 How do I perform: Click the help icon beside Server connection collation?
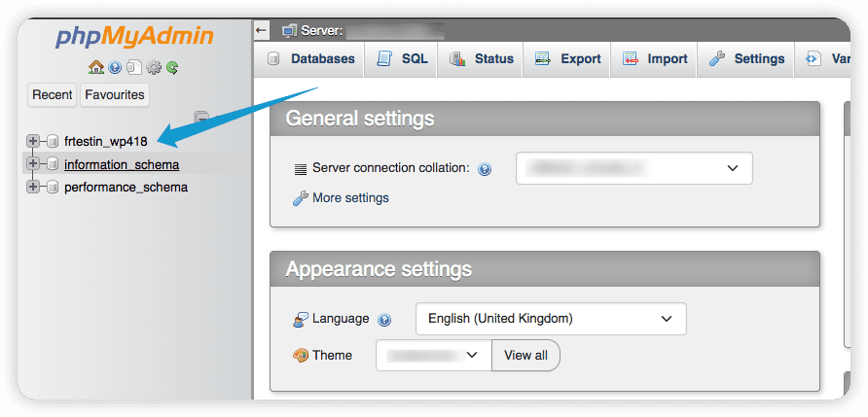tap(485, 169)
